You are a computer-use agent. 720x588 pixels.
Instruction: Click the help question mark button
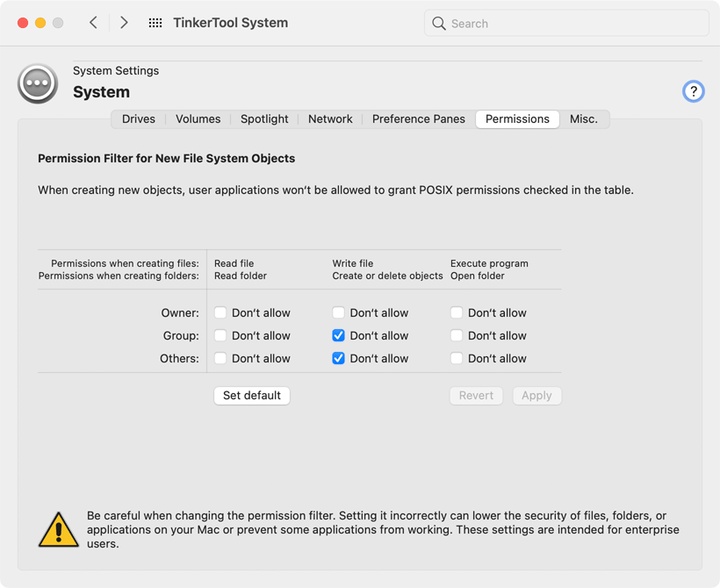click(693, 91)
